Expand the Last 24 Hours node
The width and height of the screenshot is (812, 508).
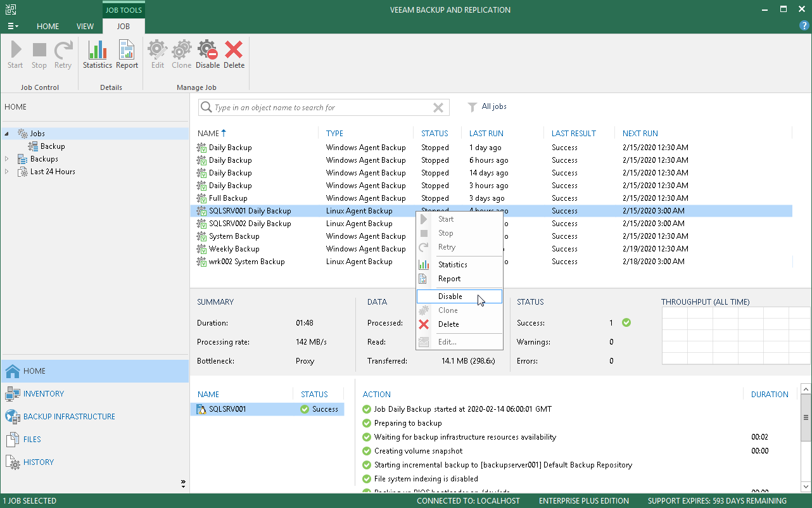(x=7, y=172)
